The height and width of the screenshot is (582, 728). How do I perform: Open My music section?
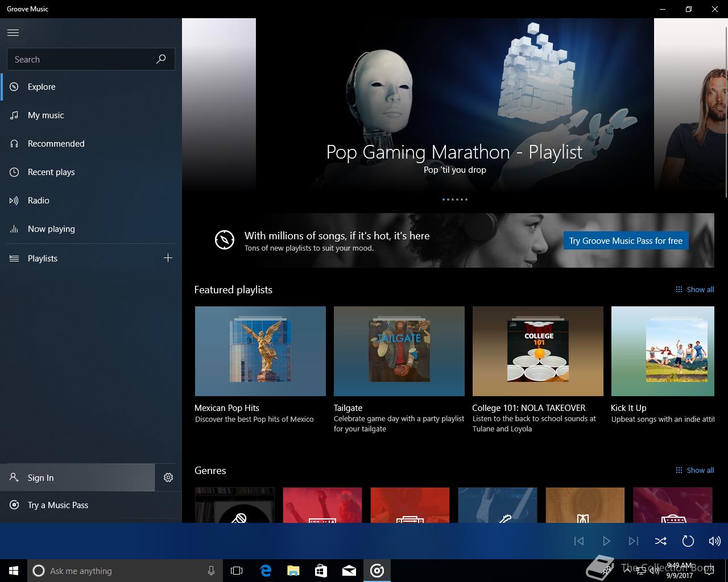[x=45, y=115]
